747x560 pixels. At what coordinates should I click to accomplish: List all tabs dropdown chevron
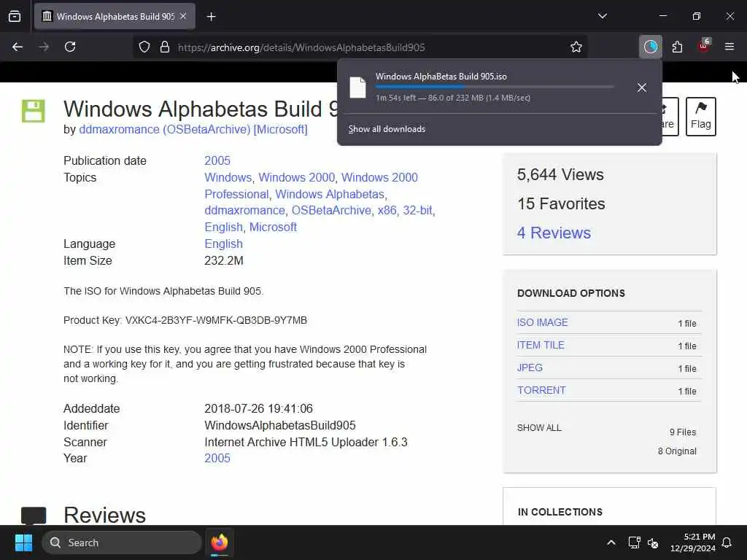[602, 16]
